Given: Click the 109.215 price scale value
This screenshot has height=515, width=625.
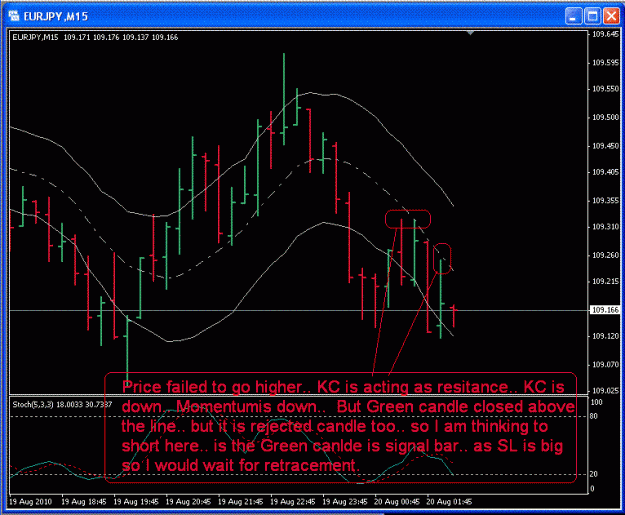Looking at the screenshot, I should 605,281.
